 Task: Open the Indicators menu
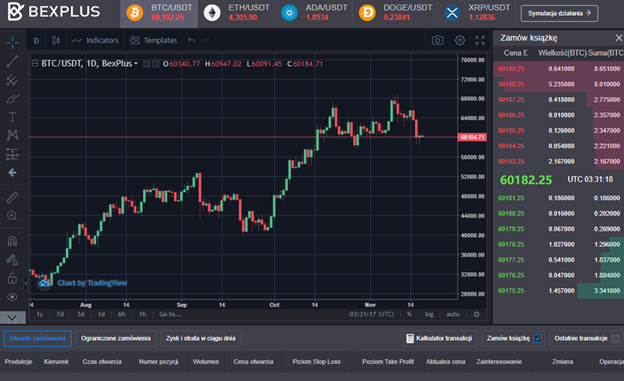click(x=95, y=41)
